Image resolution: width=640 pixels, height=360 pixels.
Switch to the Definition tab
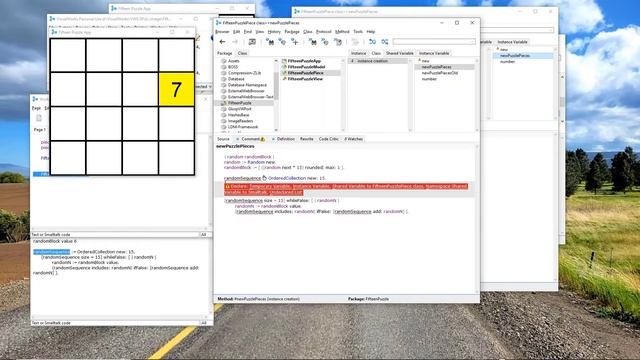pyautogui.click(x=285, y=139)
